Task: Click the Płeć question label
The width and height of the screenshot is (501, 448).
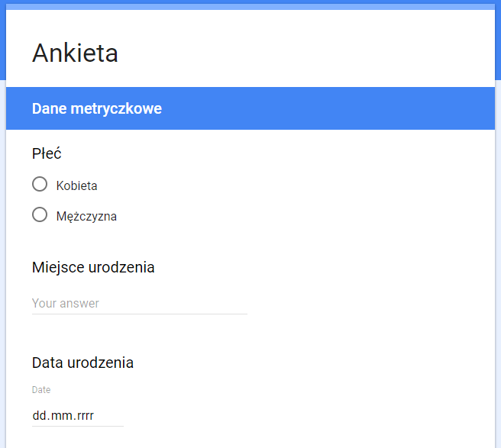Action: (x=47, y=153)
